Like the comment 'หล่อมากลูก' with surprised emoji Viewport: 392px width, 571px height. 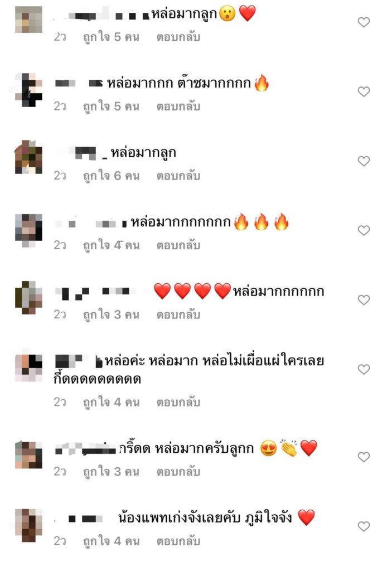click(x=364, y=22)
